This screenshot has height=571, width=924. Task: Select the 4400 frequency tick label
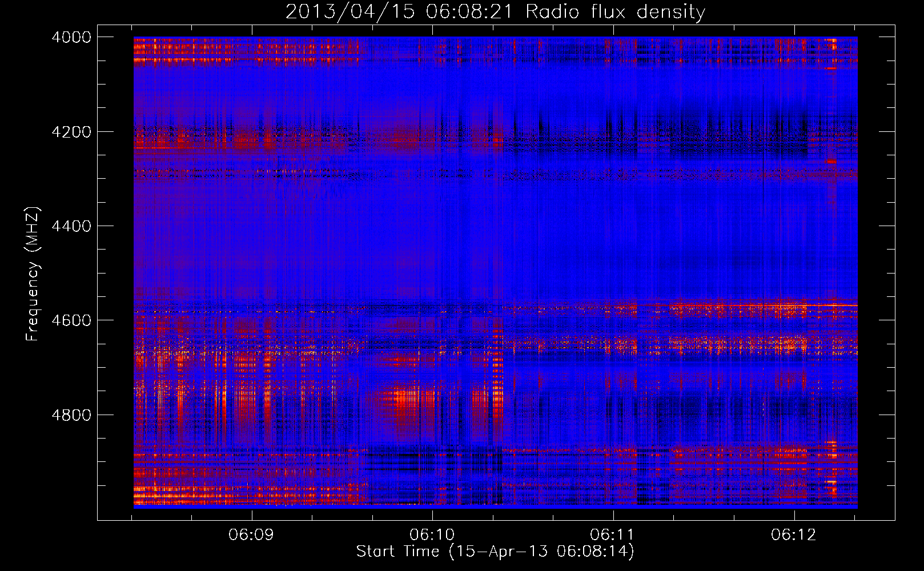click(71, 226)
